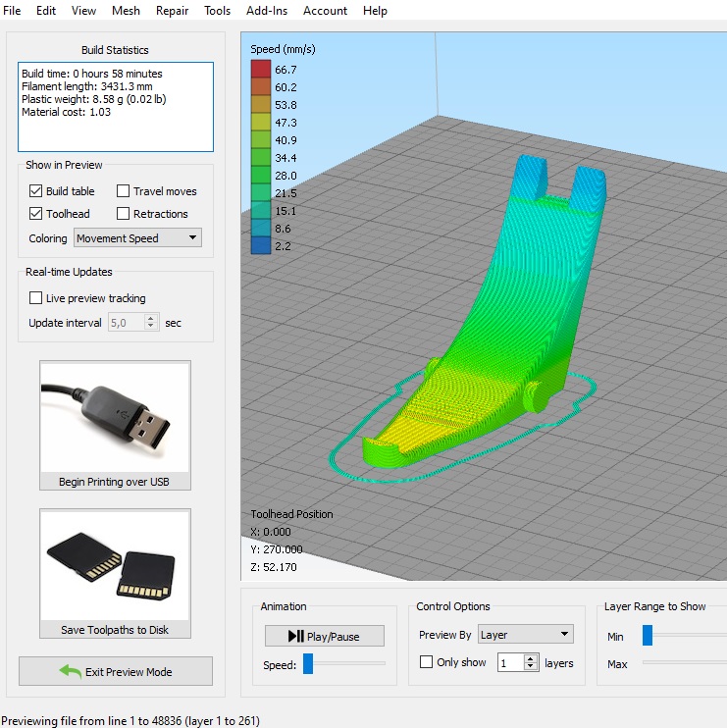The image size is (727, 728).
Task: Click the 'Previewing file from line 1 to 48836' status
Action: tap(130, 720)
